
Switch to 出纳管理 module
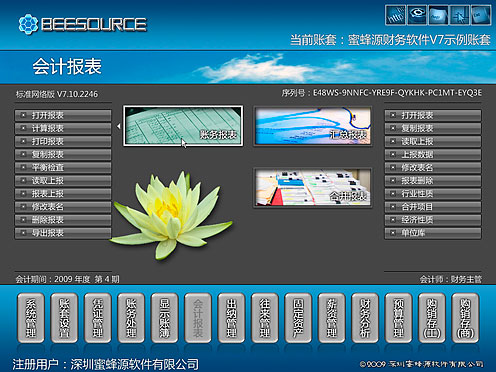[231, 318]
